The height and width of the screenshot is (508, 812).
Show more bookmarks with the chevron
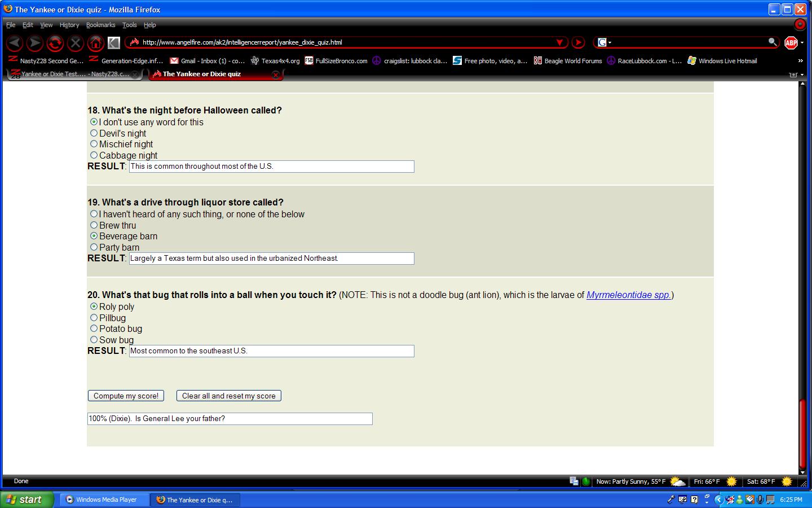800,60
